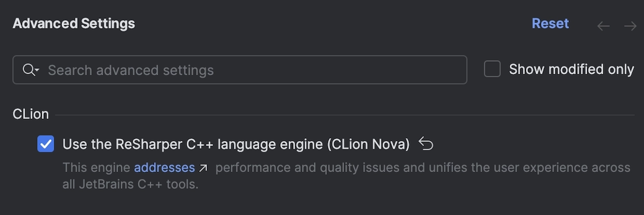Click the Advanced Settings heading
The height and width of the screenshot is (215, 644).
pos(74,24)
